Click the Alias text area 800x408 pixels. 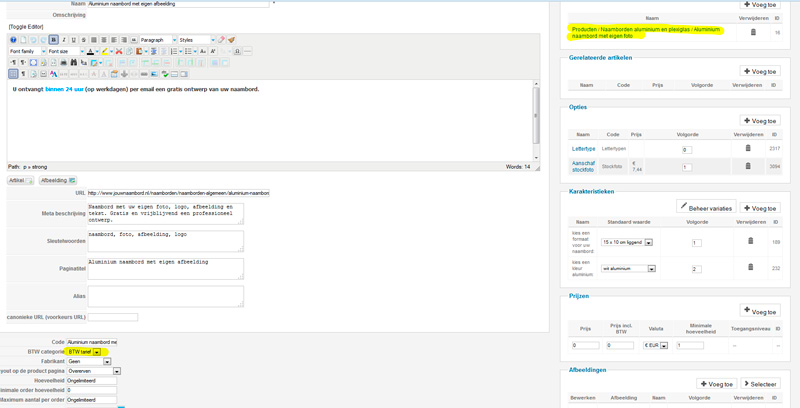165,296
